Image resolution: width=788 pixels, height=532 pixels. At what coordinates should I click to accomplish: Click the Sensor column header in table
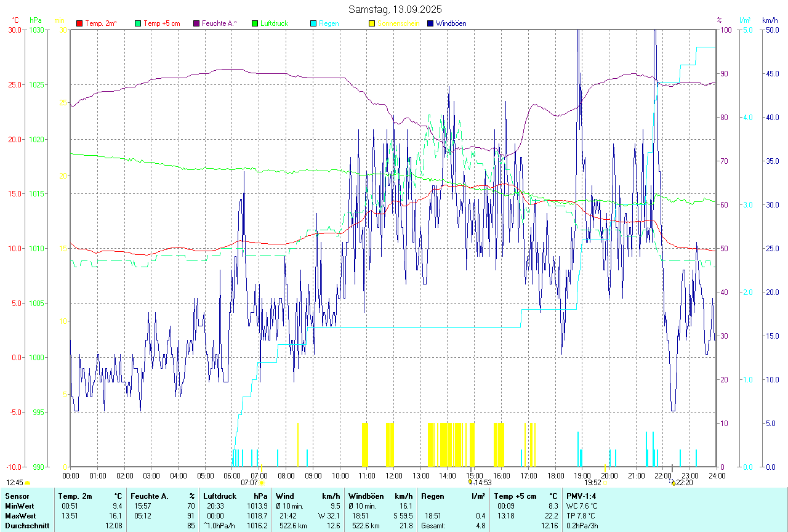(x=17, y=496)
